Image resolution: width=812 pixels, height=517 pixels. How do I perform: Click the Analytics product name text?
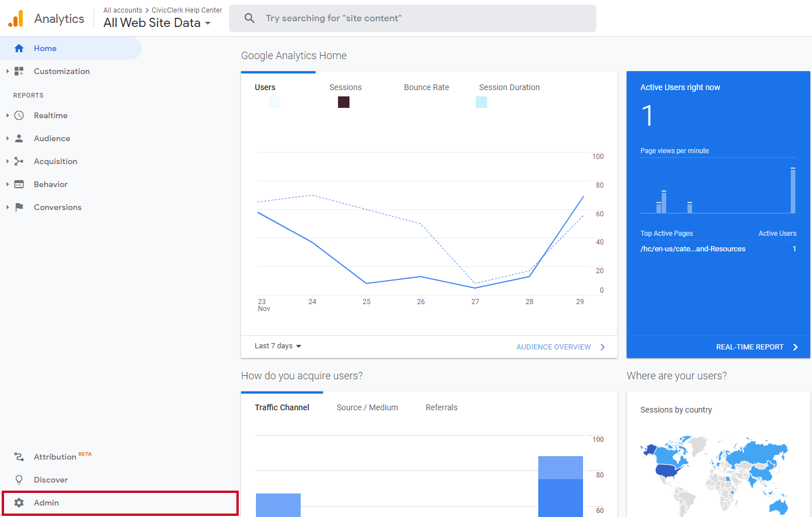(x=59, y=18)
